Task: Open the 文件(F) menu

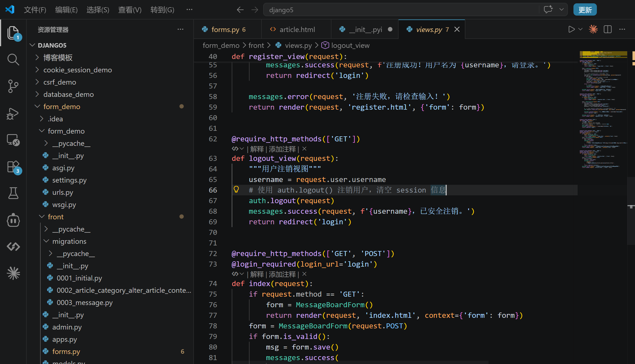Action: (35, 10)
